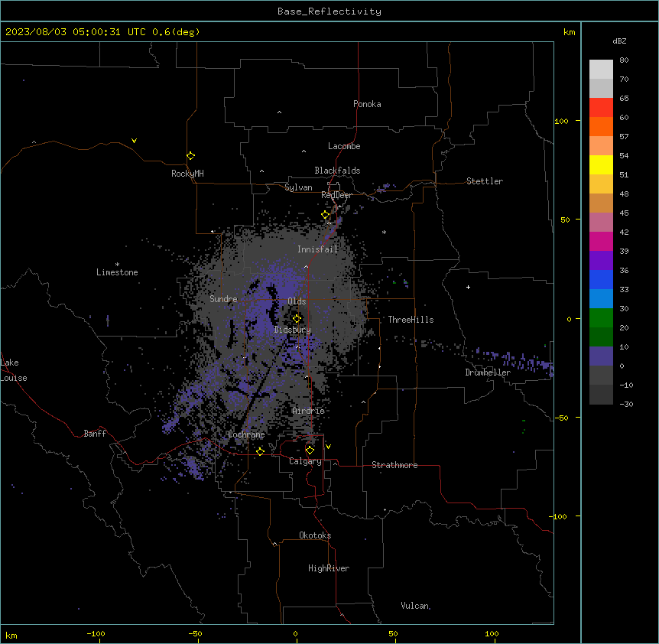Click the Blackfalds city label
This screenshot has height=644, width=659.
pyautogui.click(x=337, y=171)
